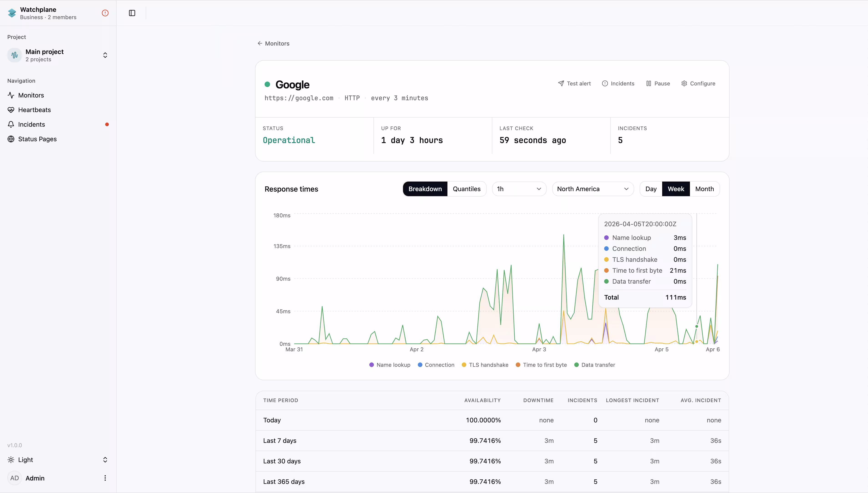Open Status Pages in the navigation
868x493 pixels.
[58, 139]
